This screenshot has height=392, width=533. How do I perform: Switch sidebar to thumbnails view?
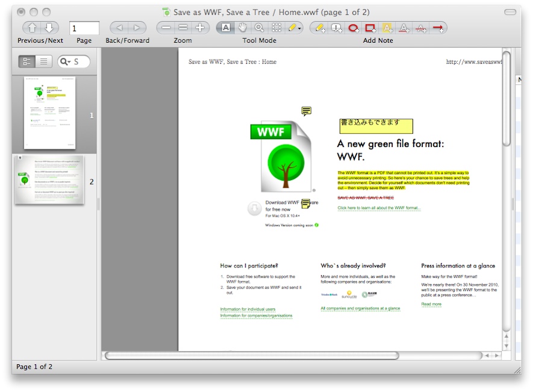[26, 61]
